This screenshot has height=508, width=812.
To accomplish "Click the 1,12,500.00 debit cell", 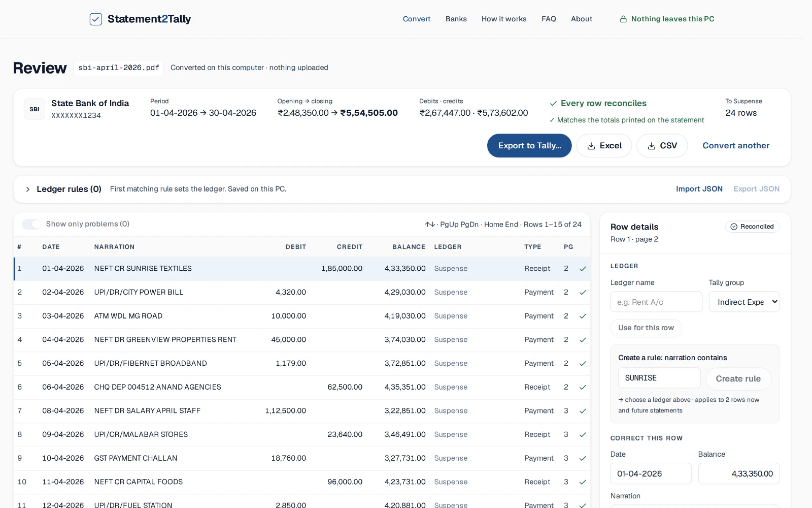I will (x=285, y=411).
